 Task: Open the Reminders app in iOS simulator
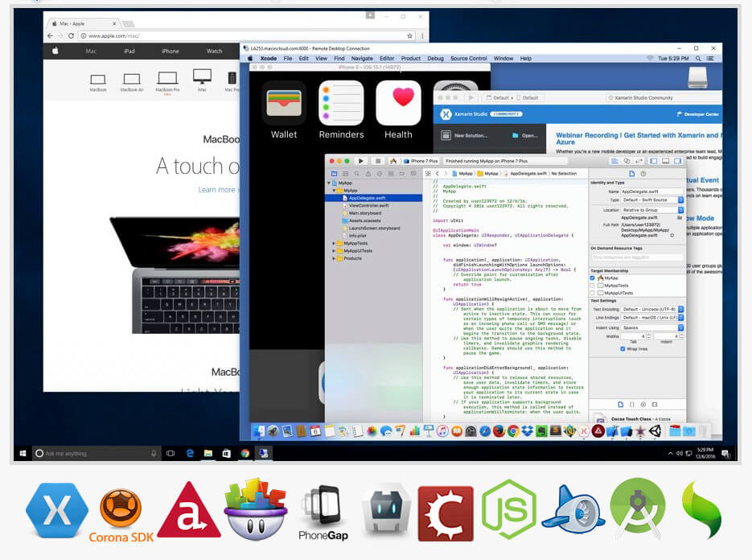342,110
